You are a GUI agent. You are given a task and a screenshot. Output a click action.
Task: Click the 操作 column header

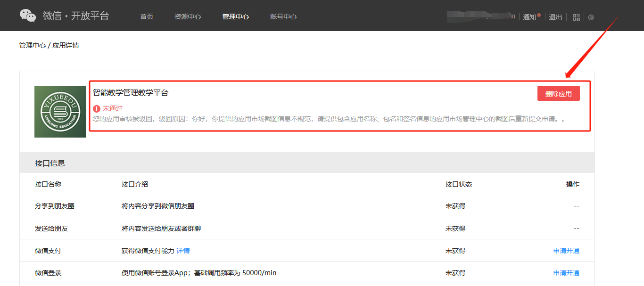click(x=573, y=184)
